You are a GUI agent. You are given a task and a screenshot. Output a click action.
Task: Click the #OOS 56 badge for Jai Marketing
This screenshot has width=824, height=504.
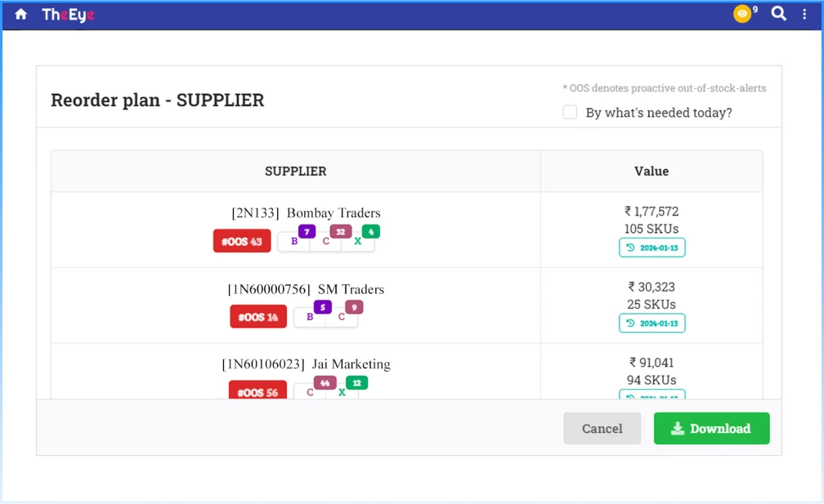pos(258,391)
